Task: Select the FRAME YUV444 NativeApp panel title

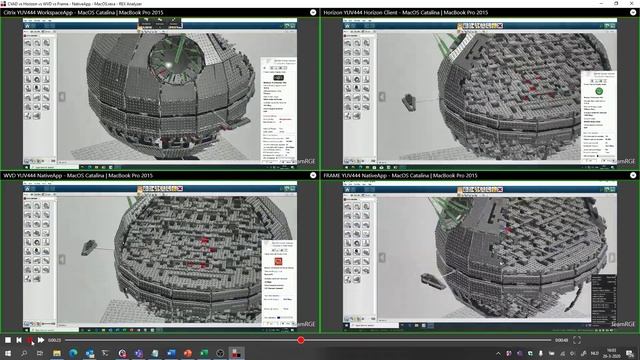Action: (x=400, y=176)
